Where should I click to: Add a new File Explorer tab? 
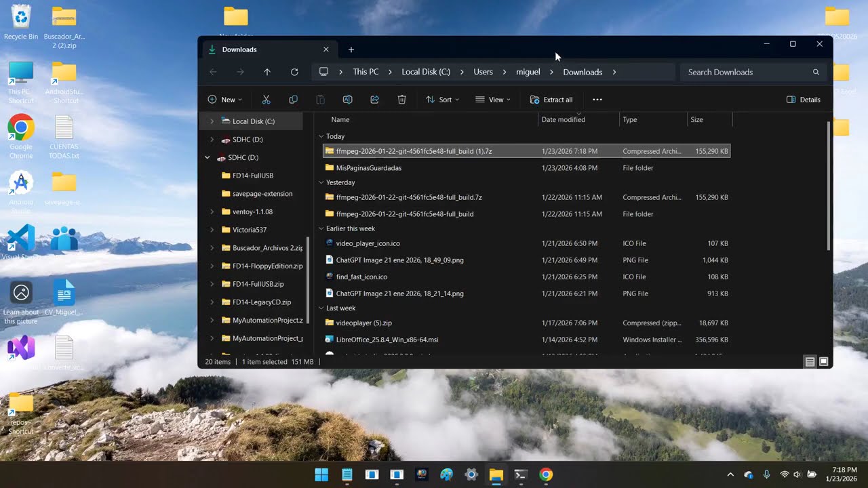pos(351,49)
